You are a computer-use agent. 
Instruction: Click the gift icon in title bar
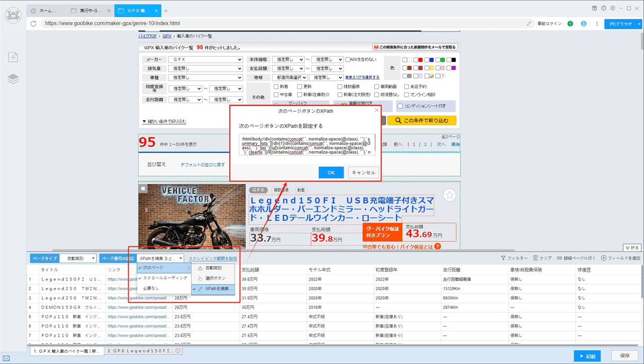594,8
